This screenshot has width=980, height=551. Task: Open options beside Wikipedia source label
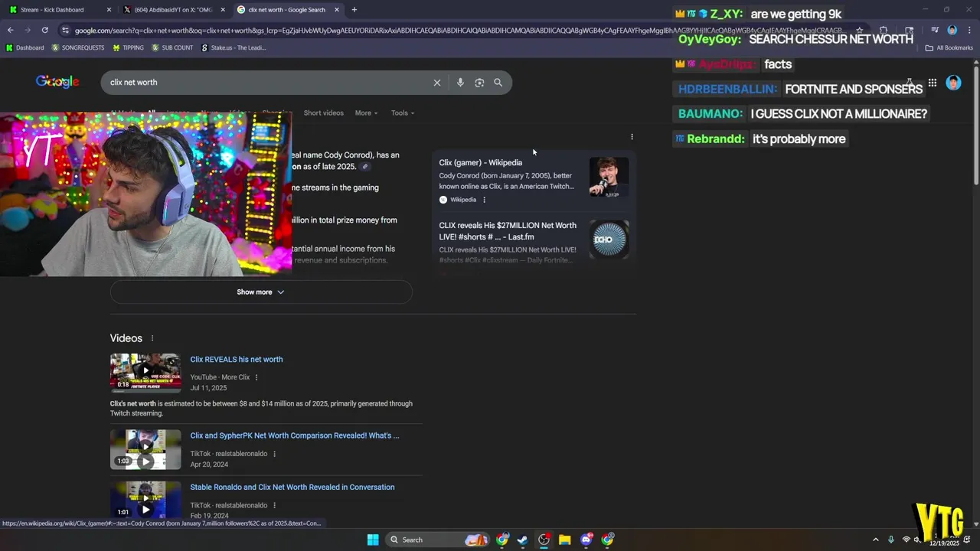(484, 200)
